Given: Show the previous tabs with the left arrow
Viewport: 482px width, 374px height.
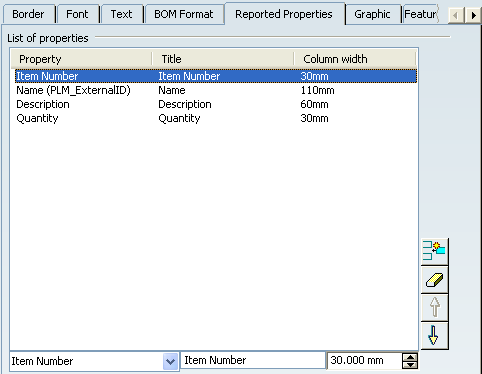Looking at the screenshot, I should (x=456, y=15).
